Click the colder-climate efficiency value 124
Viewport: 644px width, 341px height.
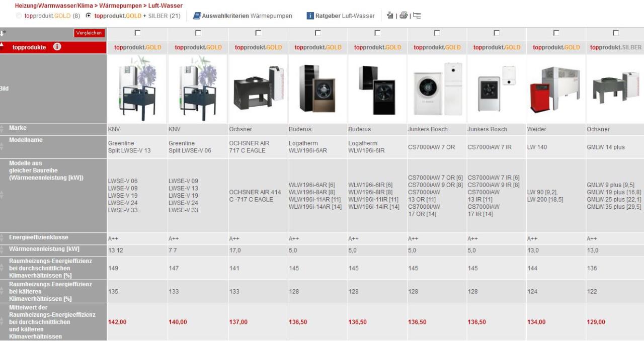click(x=532, y=292)
